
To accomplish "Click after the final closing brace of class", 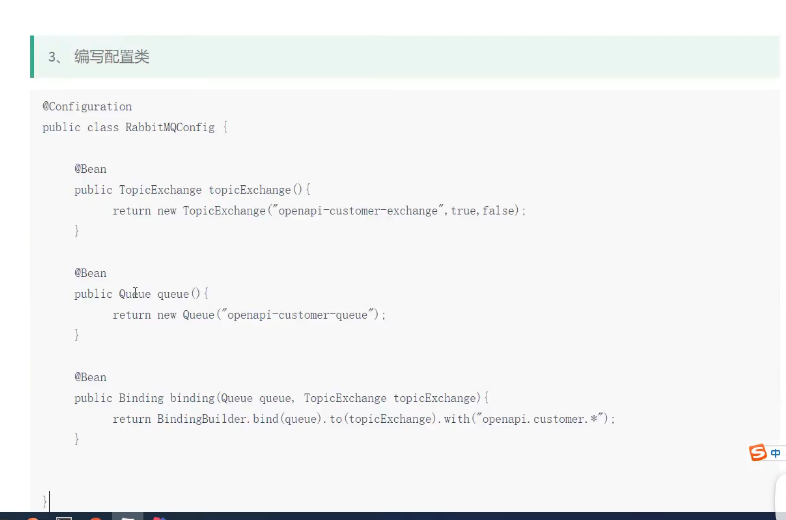I will point(49,499).
